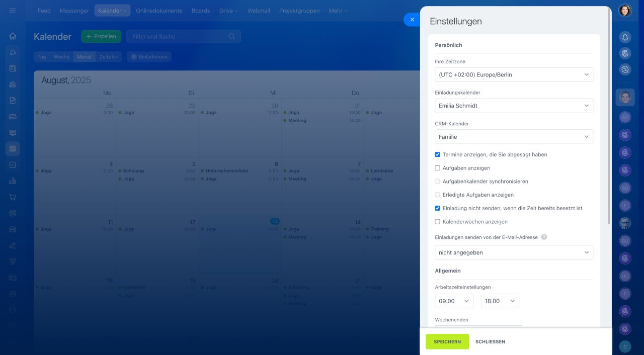Click the search magnifier in the filter box
This screenshot has width=644, height=355.
(232, 36)
